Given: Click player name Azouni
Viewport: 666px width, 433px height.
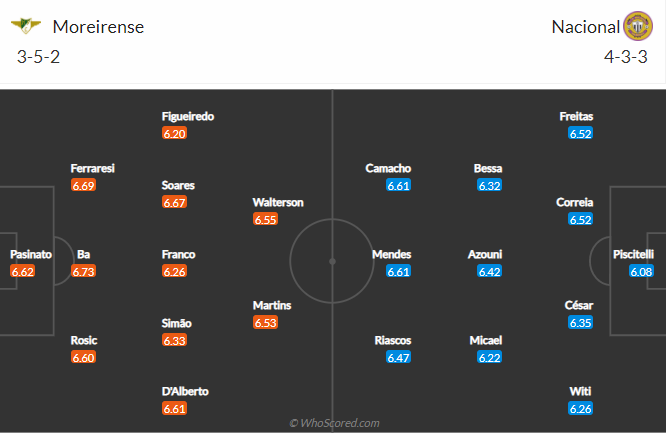Looking at the screenshot, I should (x=485, y=254).
